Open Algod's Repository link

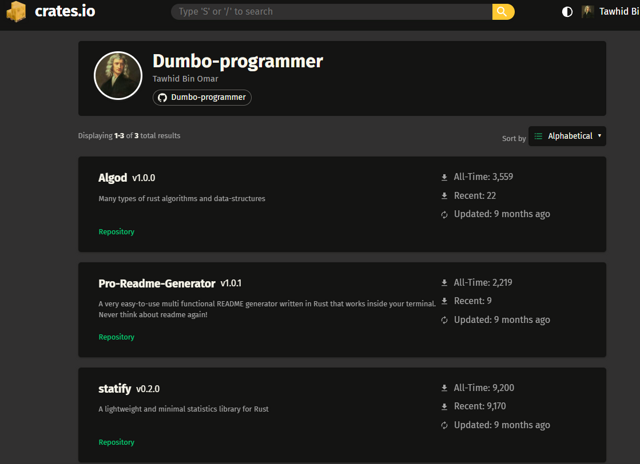116,232
